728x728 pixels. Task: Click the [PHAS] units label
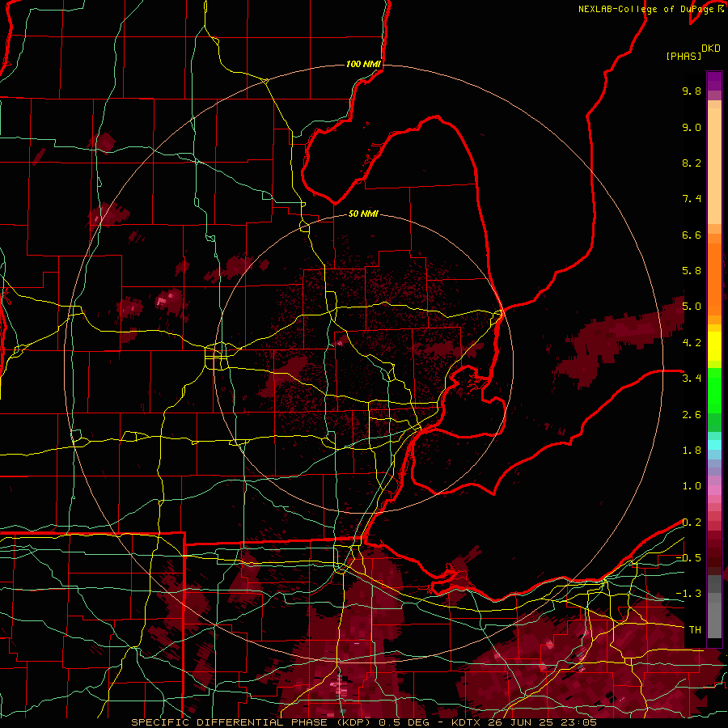[x=684, y=56]
